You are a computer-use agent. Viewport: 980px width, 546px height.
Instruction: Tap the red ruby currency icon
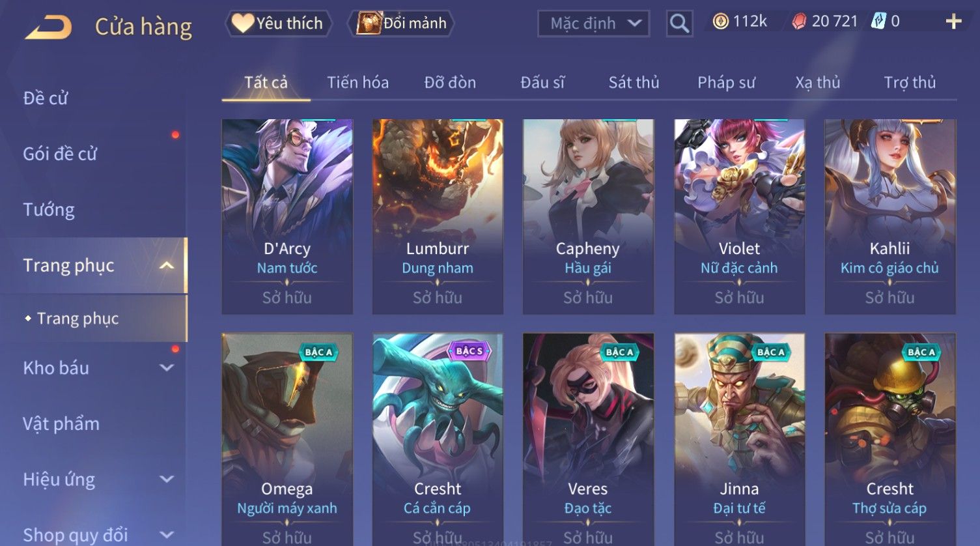(x=799, y=22)
